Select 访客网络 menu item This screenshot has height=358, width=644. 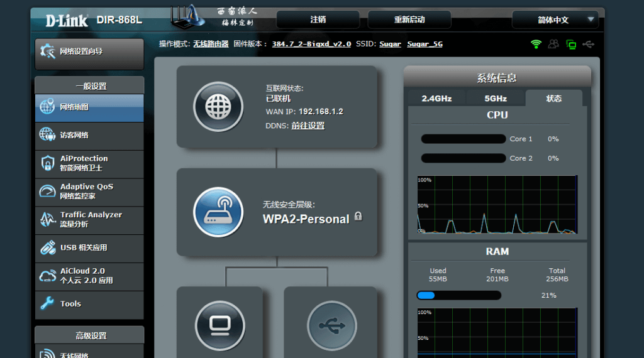coord(89,135)
